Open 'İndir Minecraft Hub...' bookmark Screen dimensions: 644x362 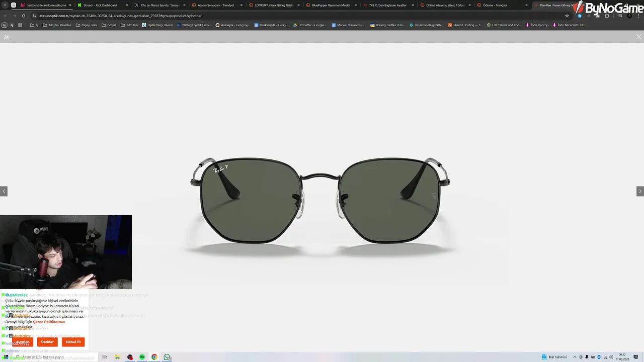point(570,25)
